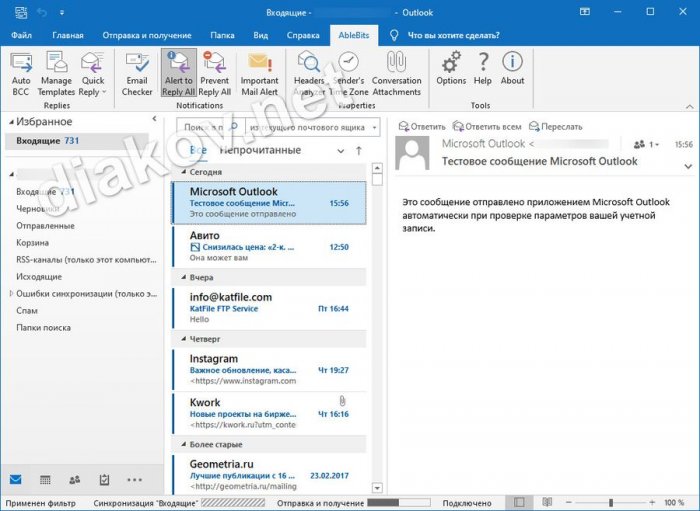700x511 pixels.
Task: Collapse the Более старые group
Action: click(x=183, y=444)
